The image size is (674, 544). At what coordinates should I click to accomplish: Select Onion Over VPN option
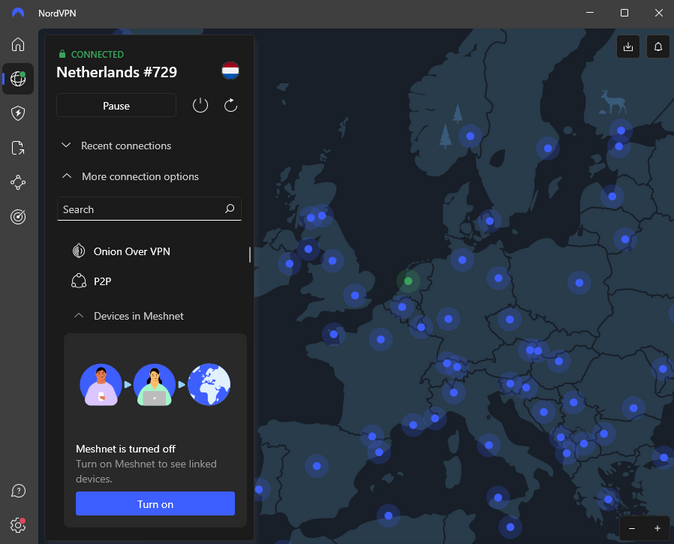131,251
